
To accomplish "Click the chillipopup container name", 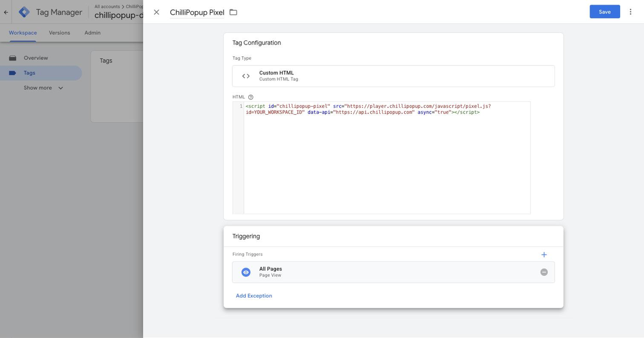I will pyautogui.click(x=119, y=16).
